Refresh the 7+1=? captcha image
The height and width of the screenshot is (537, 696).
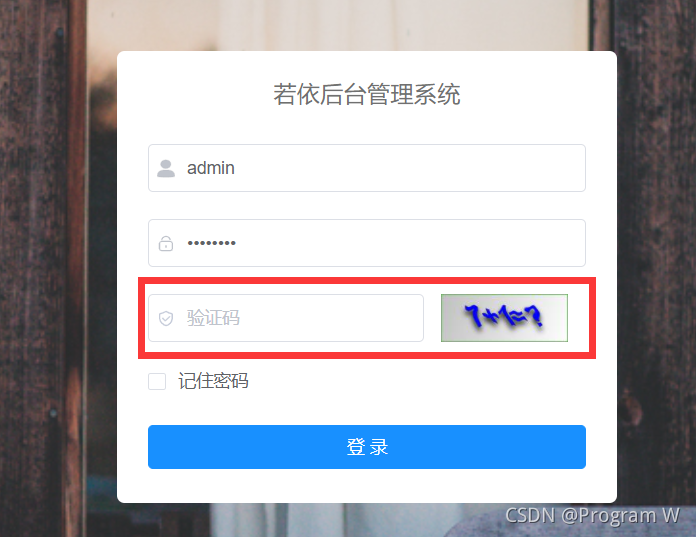tap(504, 318)
